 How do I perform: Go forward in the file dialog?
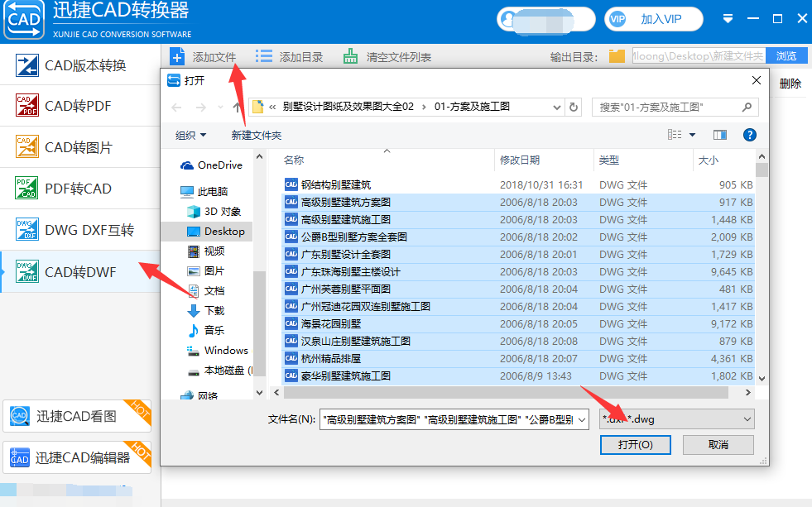click(200, 107)
